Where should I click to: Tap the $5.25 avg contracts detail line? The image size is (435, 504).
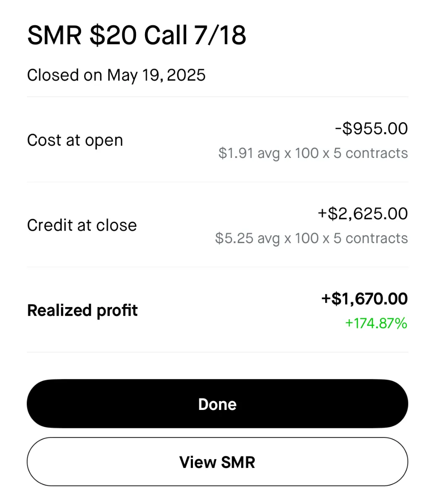point(311,239)
